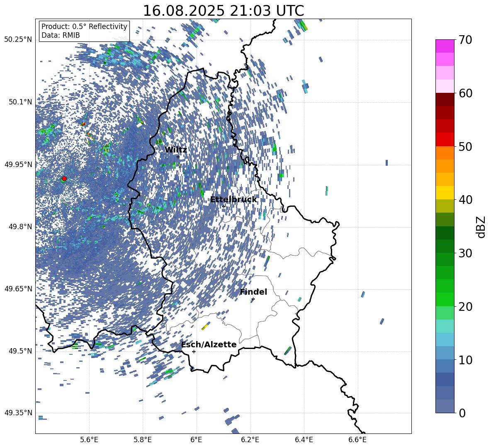This screenshot has height=448, width=491.
Task: Click the orange colorbar segment below 50
Action: point(445,153)
